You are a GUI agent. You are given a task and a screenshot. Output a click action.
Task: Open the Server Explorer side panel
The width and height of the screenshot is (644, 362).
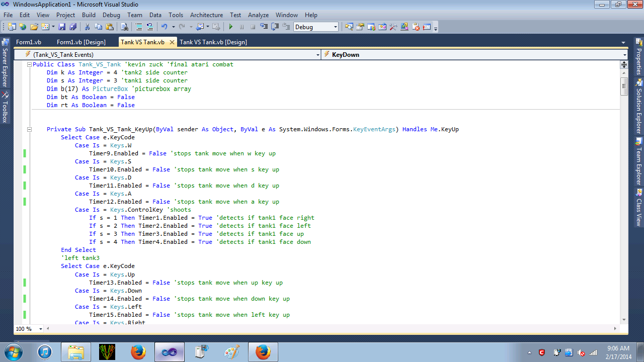5,63
